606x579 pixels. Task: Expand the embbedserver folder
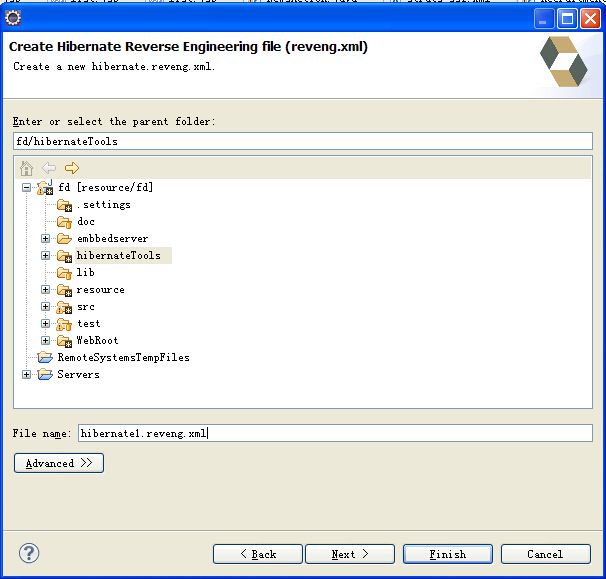point(45,238)
